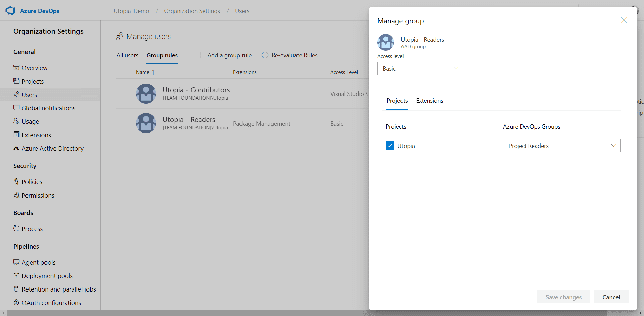This screenshot has width=644, height=316.
Task: Click the Azure Active Directory icon
Action: pos(16,148)
